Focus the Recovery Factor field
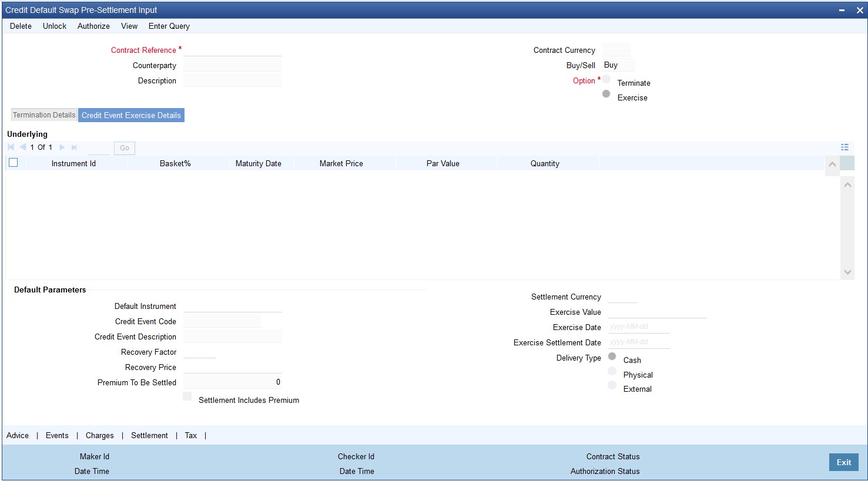868x481 pixels. [x=200, y=352]
